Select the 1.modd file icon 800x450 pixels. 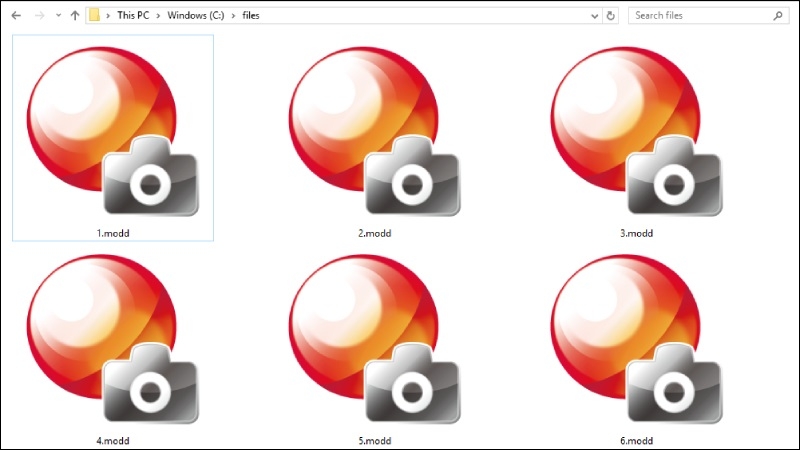[112, 131]
